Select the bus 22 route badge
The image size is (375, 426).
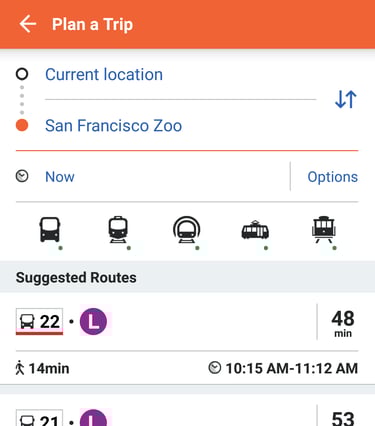[x=39, y=322]
